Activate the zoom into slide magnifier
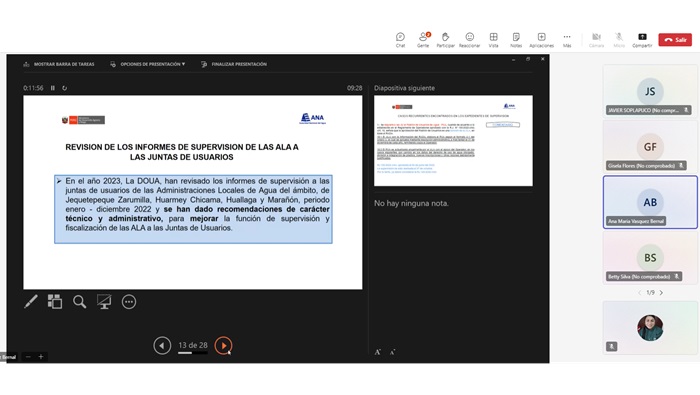Screen dimensions: 700x395 [x=79, y=302]
